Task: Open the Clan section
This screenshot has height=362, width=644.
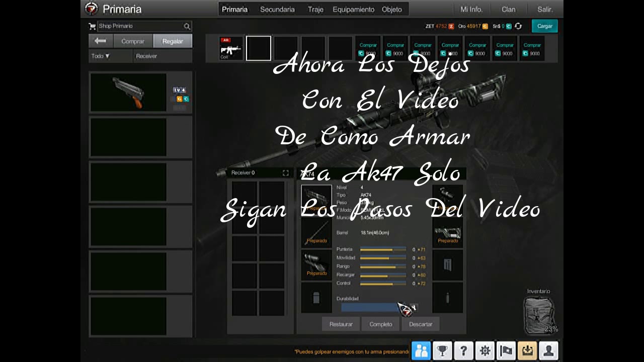Action: coord(508,10)
